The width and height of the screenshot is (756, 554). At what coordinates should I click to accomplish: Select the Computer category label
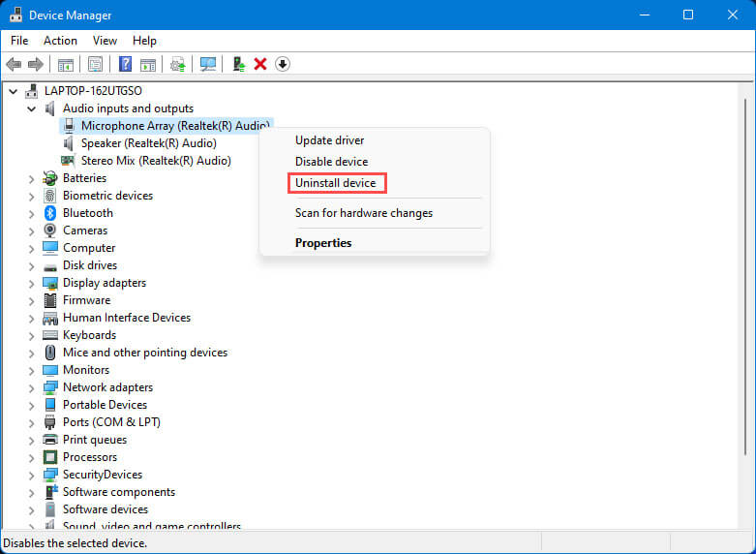pos(89,248)
